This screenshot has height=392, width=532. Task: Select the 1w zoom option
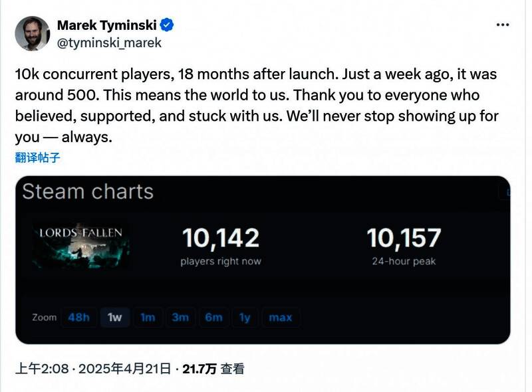pyautogui.click(x=114, y=318)
